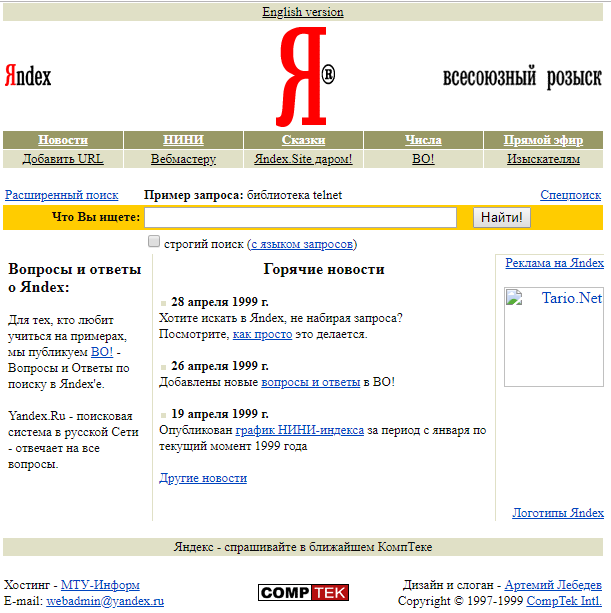
Task: Open the Новости menu item
Action: tap(63, 140)
